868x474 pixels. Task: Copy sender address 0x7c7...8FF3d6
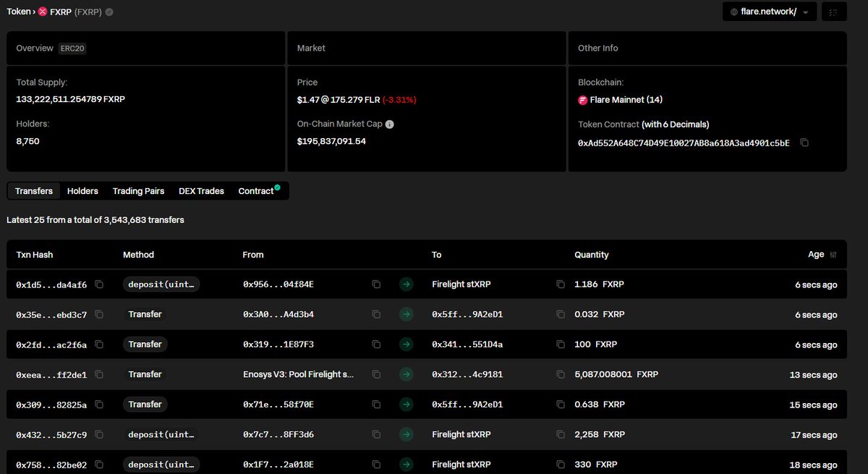coord(376,434)
